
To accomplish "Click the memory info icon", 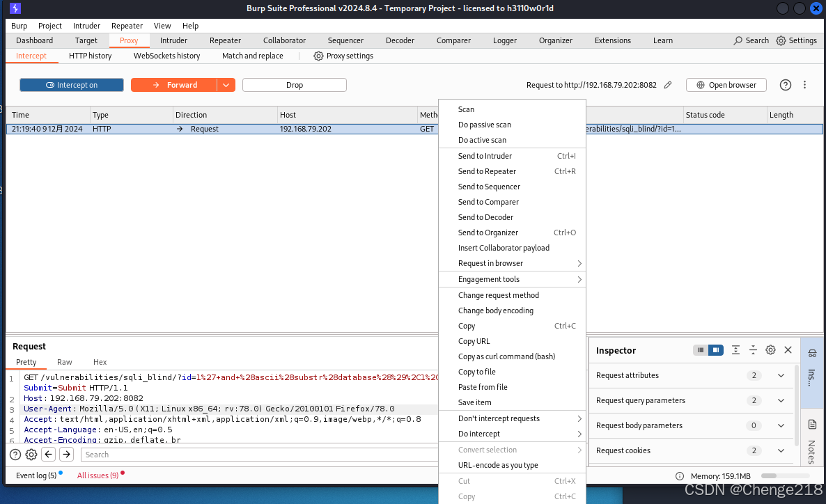I will pyautogui.click(x=680, y=476).
